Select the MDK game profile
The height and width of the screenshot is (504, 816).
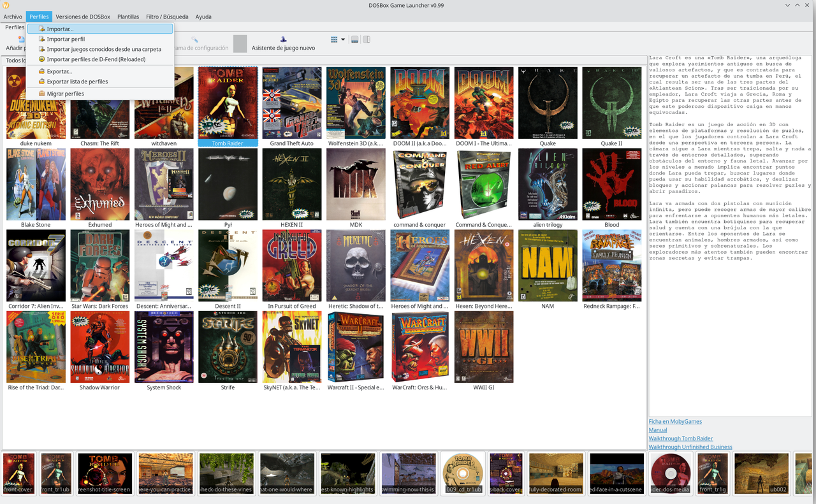coord(356,189)
